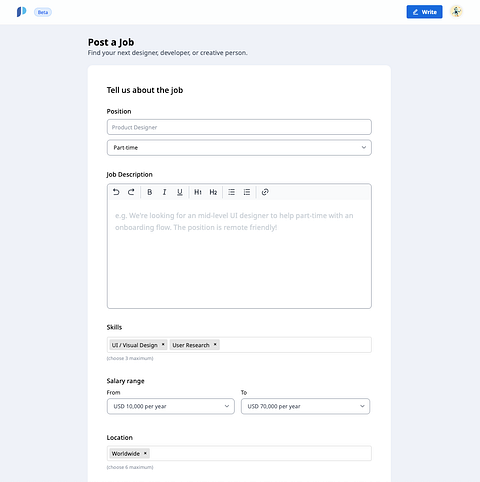Remove the User Research skill tag
Image resolution: width=480 pixels, height=482 pixels.
pos(215,345)
